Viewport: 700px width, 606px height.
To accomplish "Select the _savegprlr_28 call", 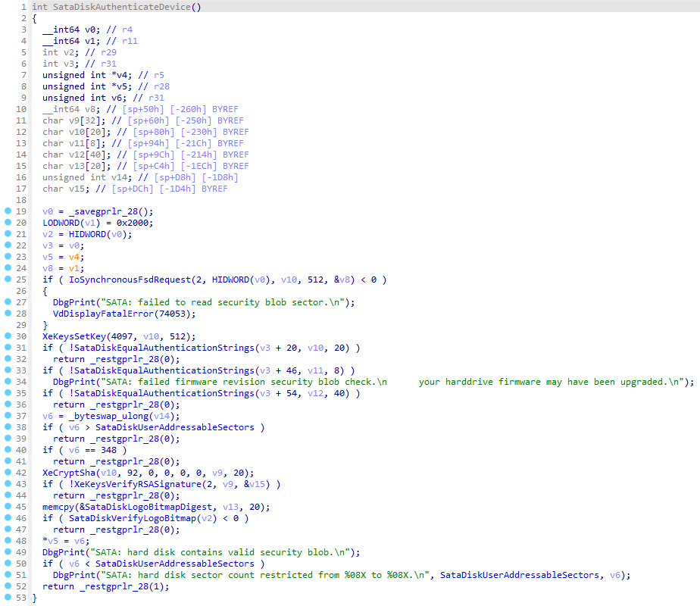I will (105, 211).
